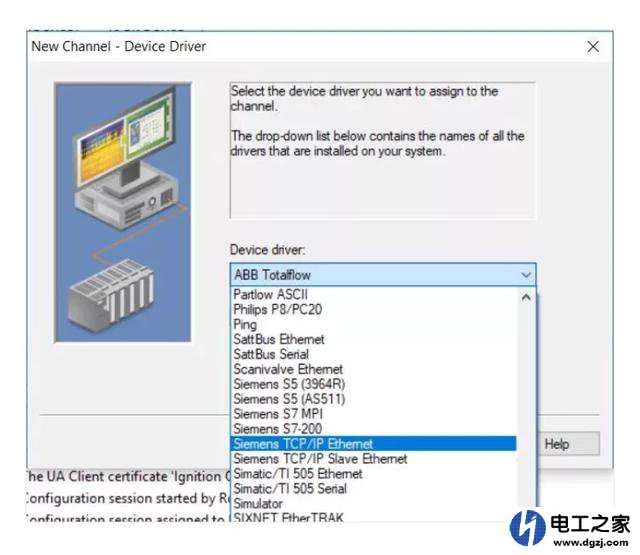Select SattBus Ethernet driver
The height and width of the screenshot is (555, 640).
pos(373,339)
